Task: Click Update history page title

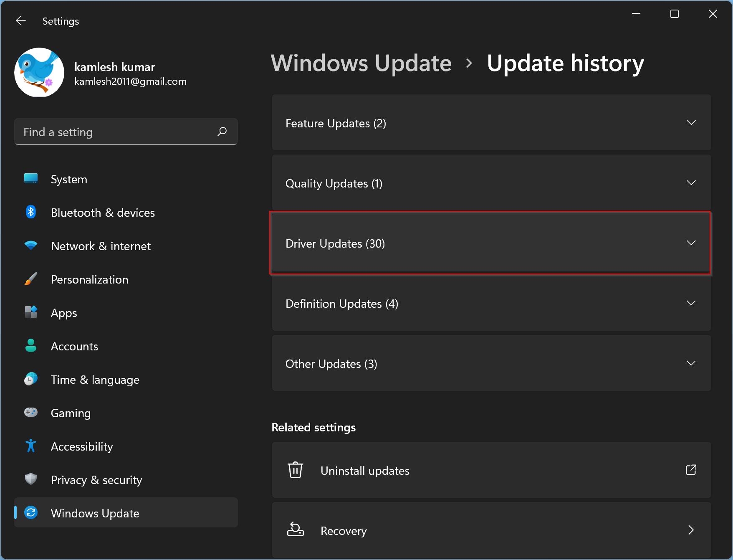Action: coord(566,63)
